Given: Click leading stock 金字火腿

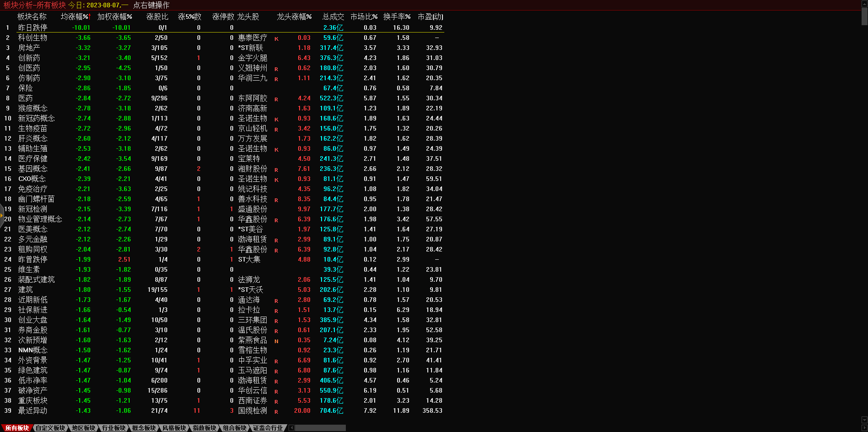Looking at the screenshot, I should point(252,58).
